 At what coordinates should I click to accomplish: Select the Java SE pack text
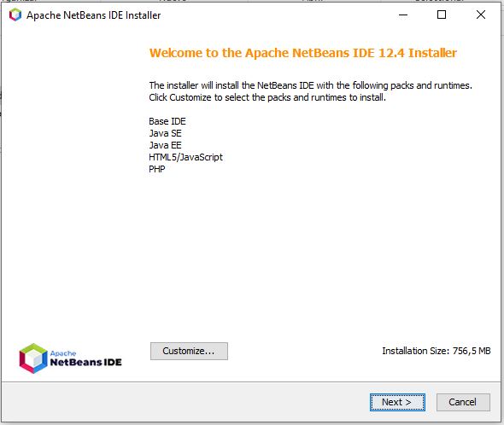pos(165,133)
